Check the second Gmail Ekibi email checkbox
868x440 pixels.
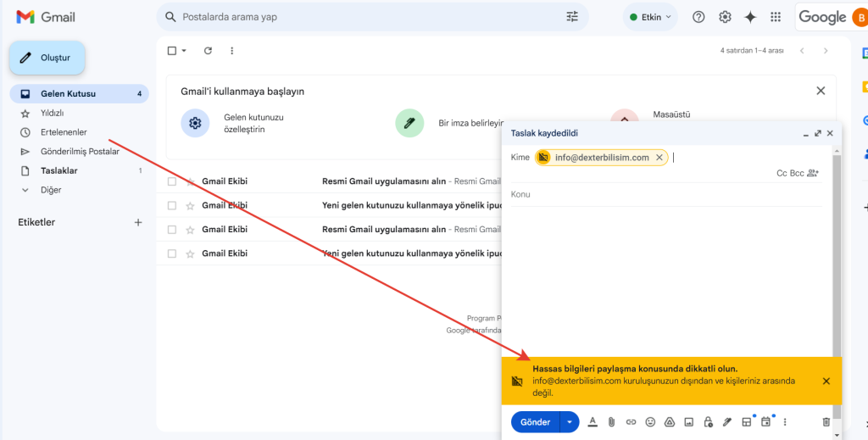pos(172,205)
